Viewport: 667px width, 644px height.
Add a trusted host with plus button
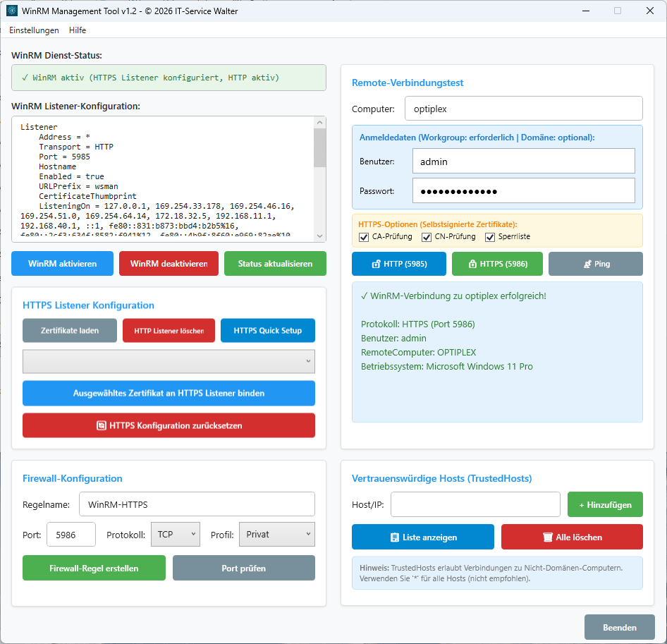pyautogui.click(x=604, y=504)
